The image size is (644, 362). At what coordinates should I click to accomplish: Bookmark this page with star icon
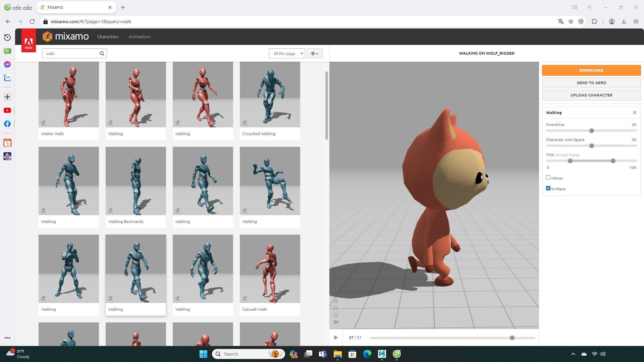(x=571, y=21)
